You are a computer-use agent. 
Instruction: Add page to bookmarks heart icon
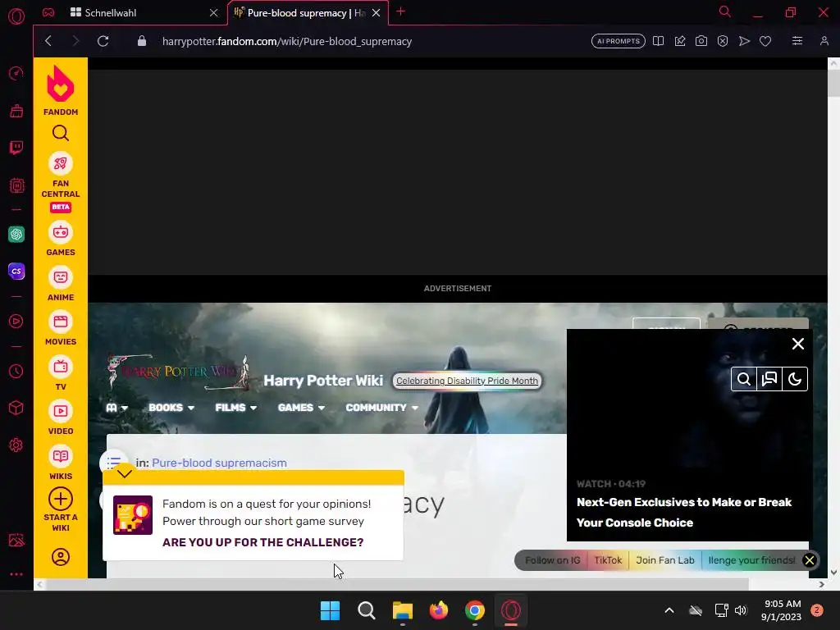point(765,41)
